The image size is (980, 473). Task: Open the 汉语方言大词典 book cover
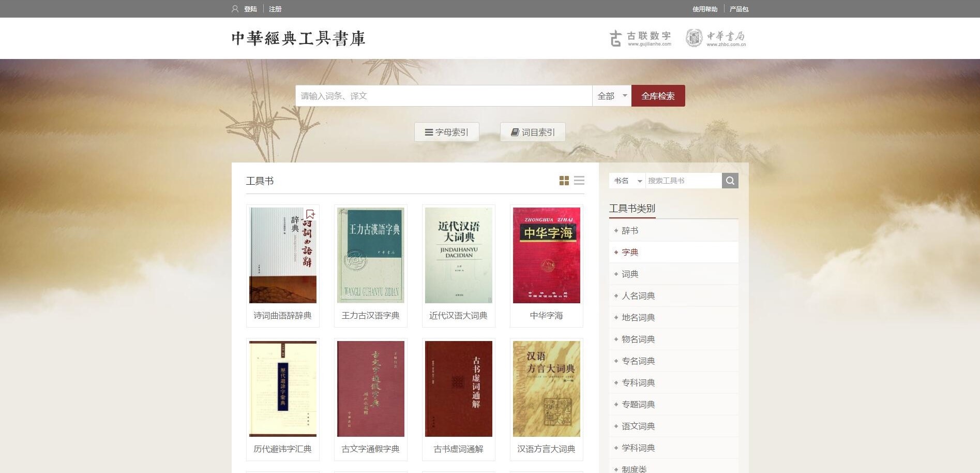[x=547, y=389]
